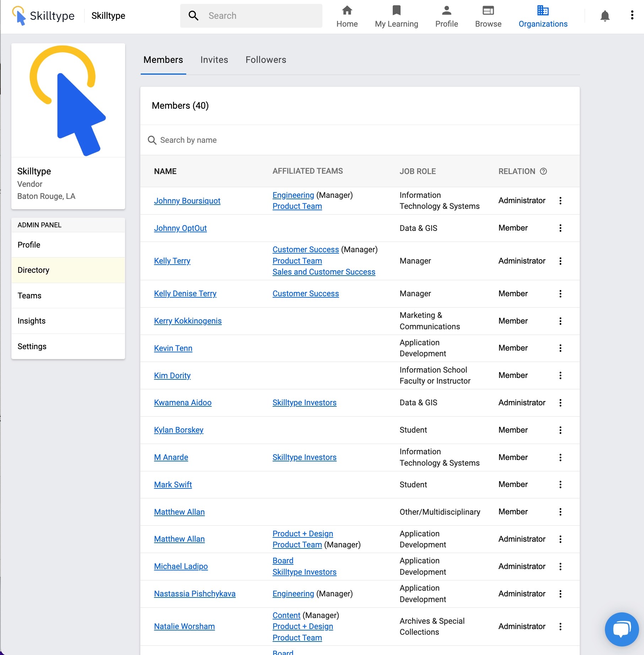Open the Profile person icon in the top navigation
This screenshot has width=644, height=655.
tap(446, 10)
